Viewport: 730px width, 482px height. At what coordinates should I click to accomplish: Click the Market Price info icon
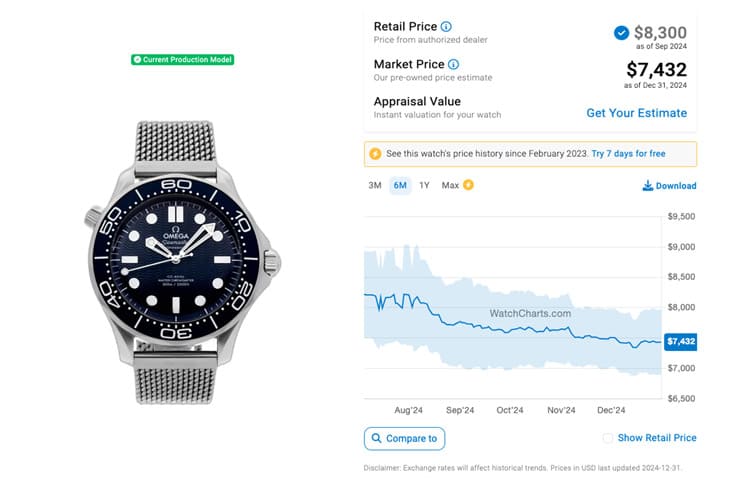(x=454, y=65)
